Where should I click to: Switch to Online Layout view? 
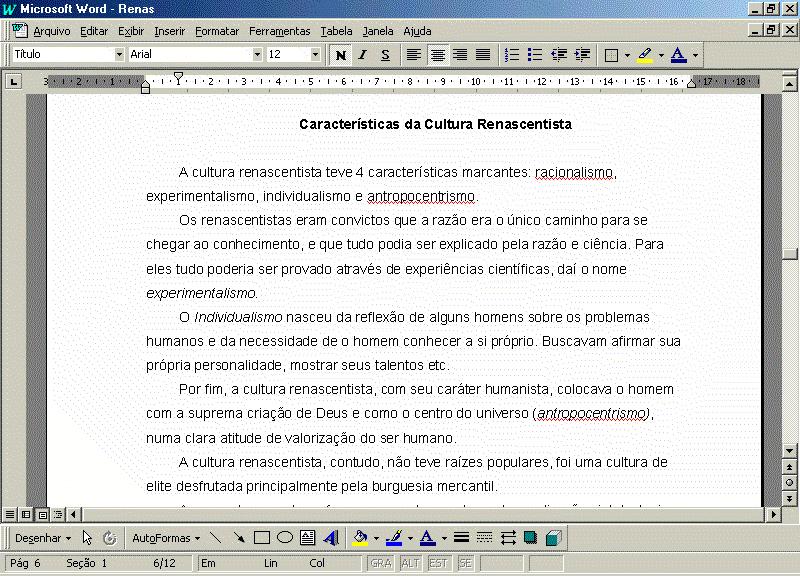26,514
